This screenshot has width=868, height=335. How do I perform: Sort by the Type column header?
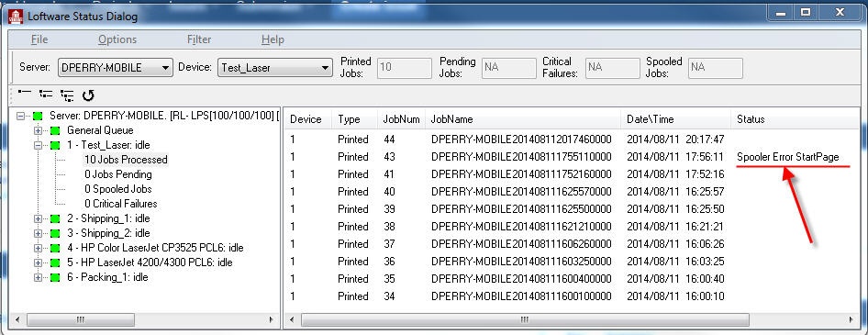355,119
